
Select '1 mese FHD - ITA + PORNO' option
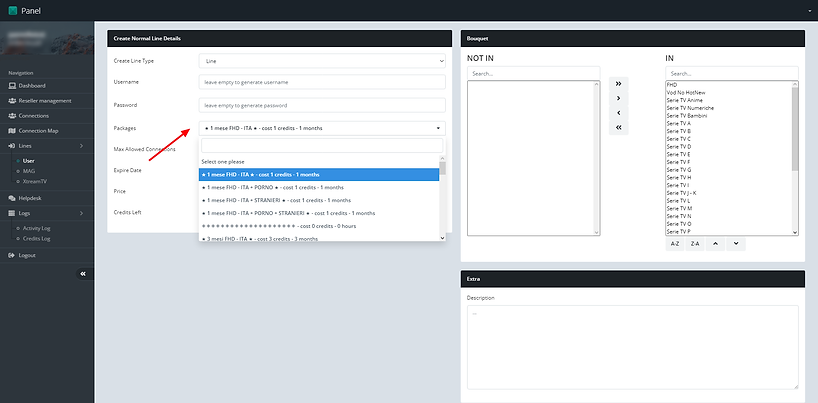point(319,187)
